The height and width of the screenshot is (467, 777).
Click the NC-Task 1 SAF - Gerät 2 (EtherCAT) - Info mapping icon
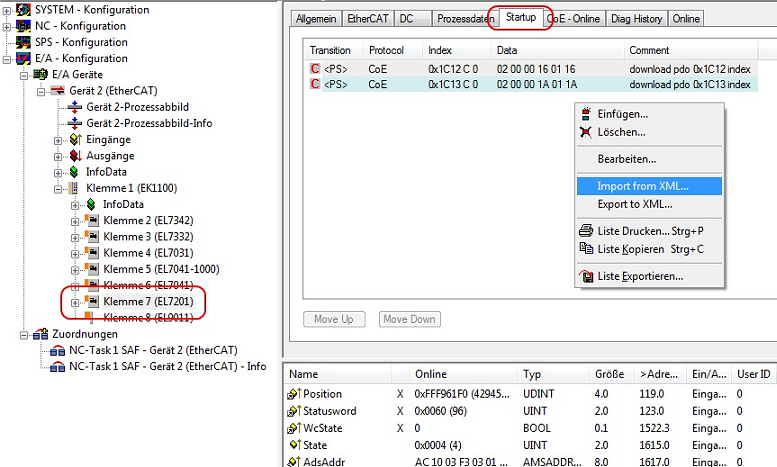[x=57, y=367]
